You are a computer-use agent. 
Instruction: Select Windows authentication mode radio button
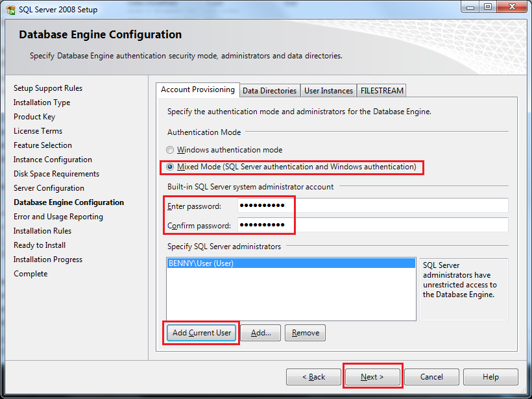click(169, 150)
